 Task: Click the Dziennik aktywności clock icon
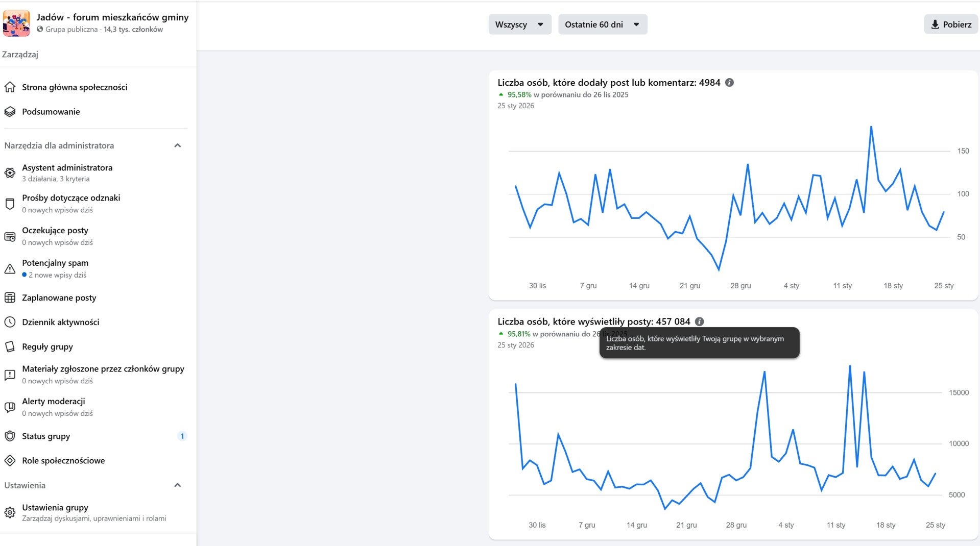[10, 322]
